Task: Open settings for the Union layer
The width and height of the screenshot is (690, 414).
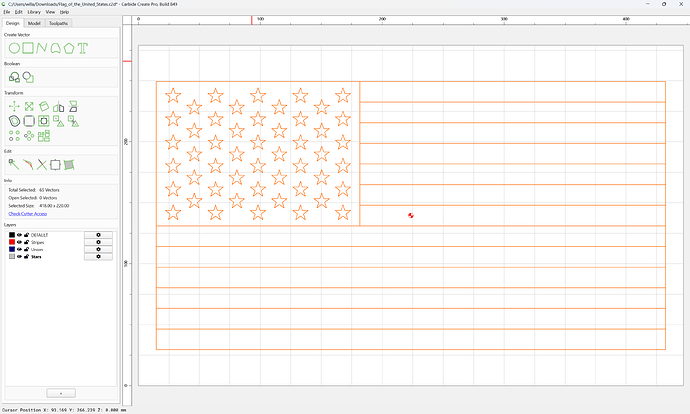Action: pos(98,249)
